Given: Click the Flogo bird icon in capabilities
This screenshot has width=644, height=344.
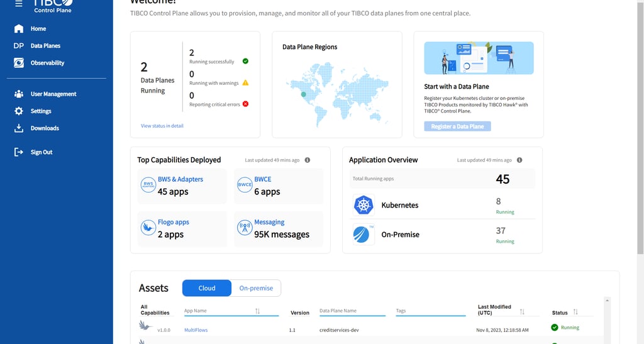Looking at the screenshot, I should pyautogui.click(x=148, y=228).
